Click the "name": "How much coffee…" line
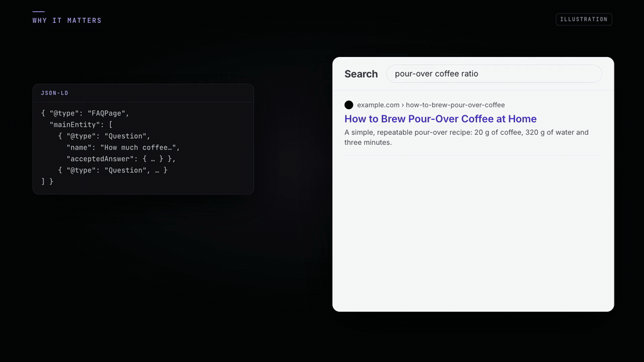This screenshot has height=362, width=644. pyautogui.click(x=123, y=147)
